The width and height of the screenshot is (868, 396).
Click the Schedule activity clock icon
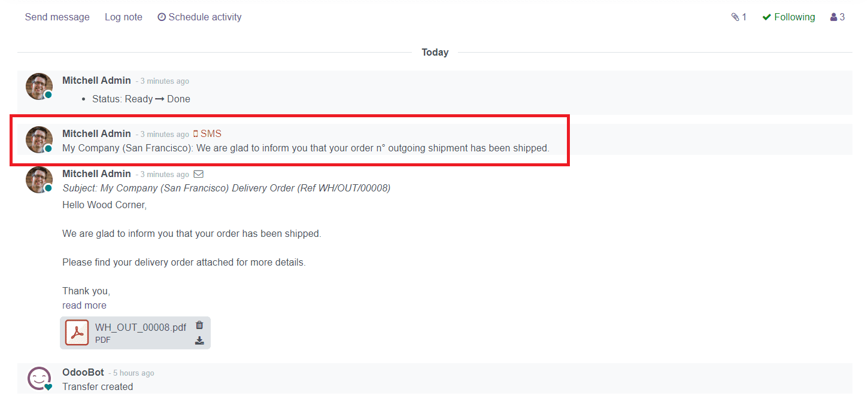point(162,17)
